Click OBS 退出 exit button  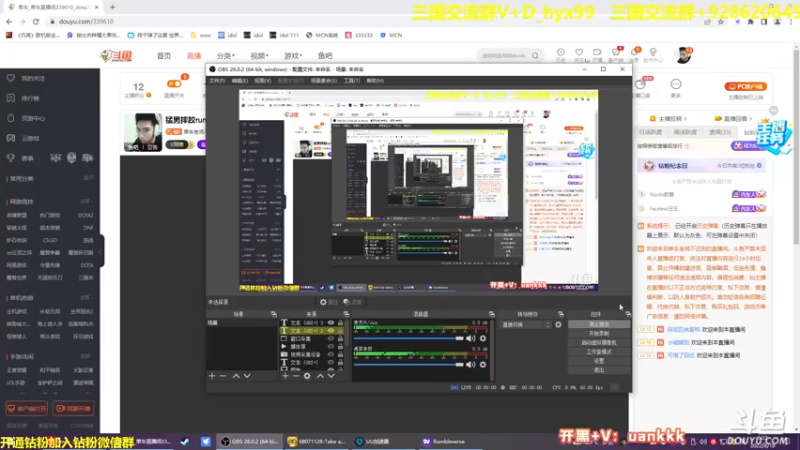599,370
